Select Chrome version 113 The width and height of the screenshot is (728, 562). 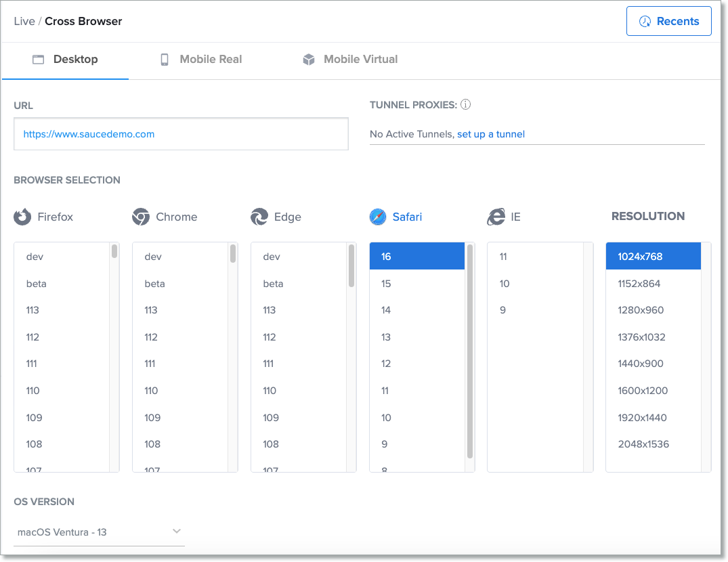pyautogui.click(x=151, y=310)
